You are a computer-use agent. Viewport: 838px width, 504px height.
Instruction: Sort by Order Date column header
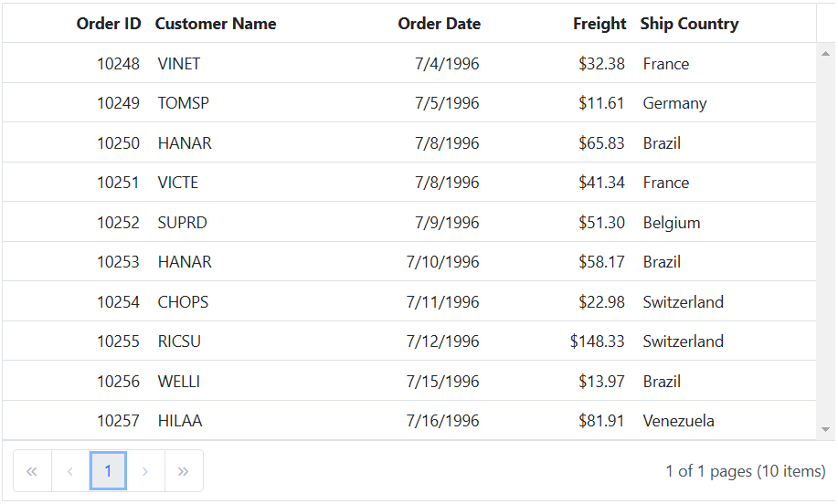(439, 24)
